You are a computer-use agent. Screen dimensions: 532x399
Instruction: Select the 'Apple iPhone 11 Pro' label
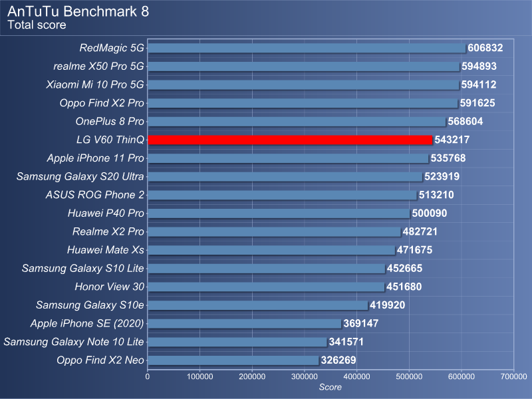pyautogui.click(x=95, y=158)
